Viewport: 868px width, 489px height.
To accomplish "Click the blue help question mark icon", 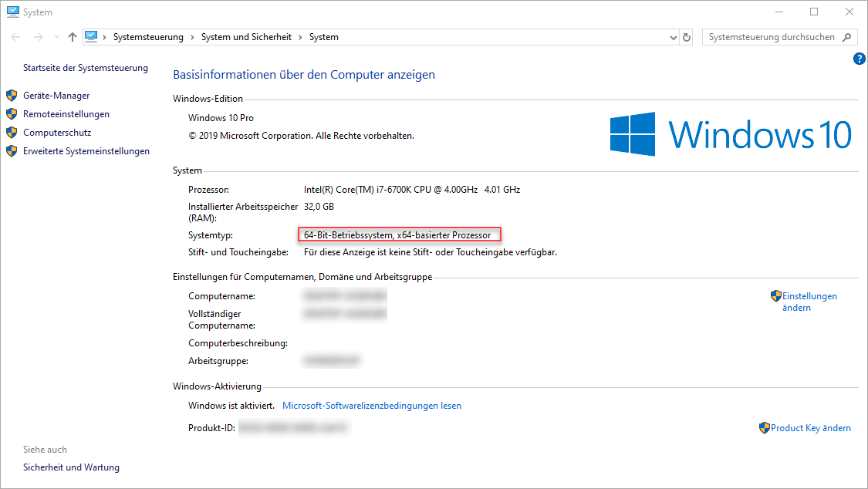I will [859, 59].
